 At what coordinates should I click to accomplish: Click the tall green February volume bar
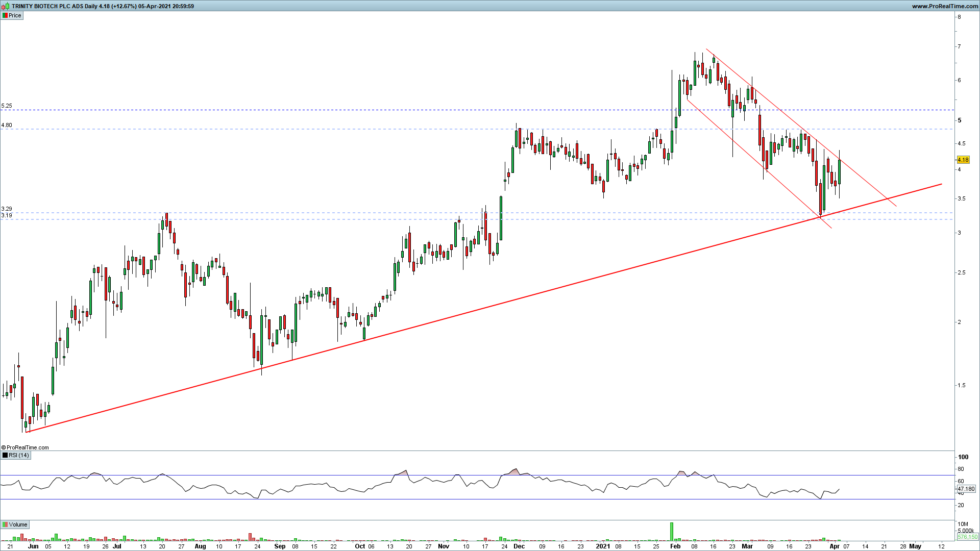click(672, 531)
